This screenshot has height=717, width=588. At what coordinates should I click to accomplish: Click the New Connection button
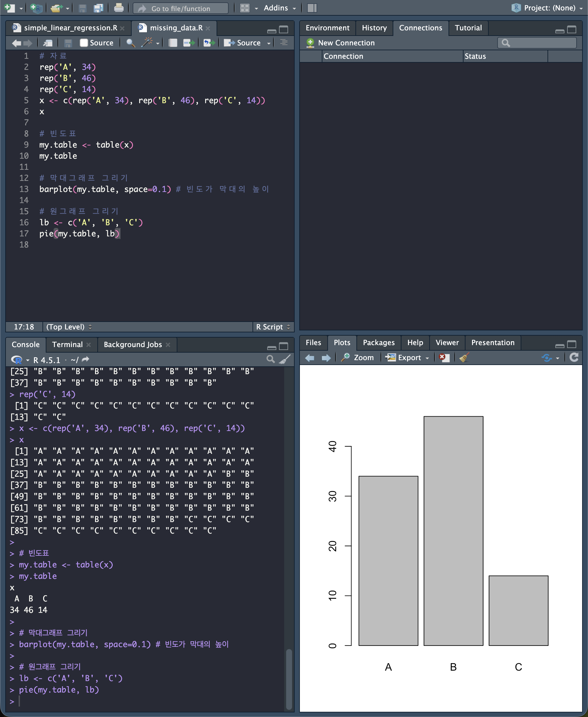(340, 43)
